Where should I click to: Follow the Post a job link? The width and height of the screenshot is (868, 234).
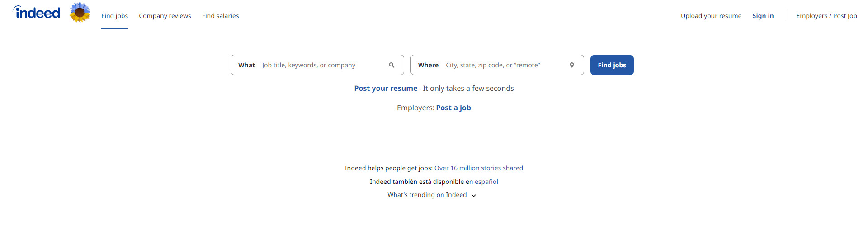pyautogui.click(x=453, y=108)
